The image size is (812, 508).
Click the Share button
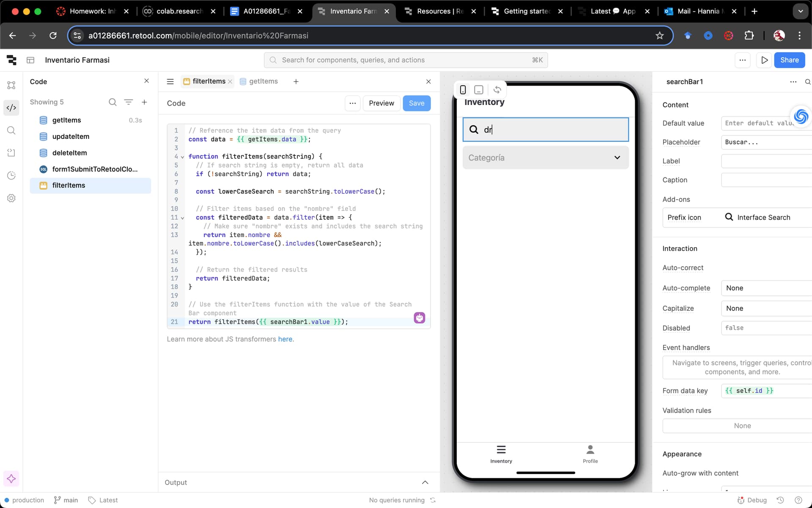coord(790,60)
